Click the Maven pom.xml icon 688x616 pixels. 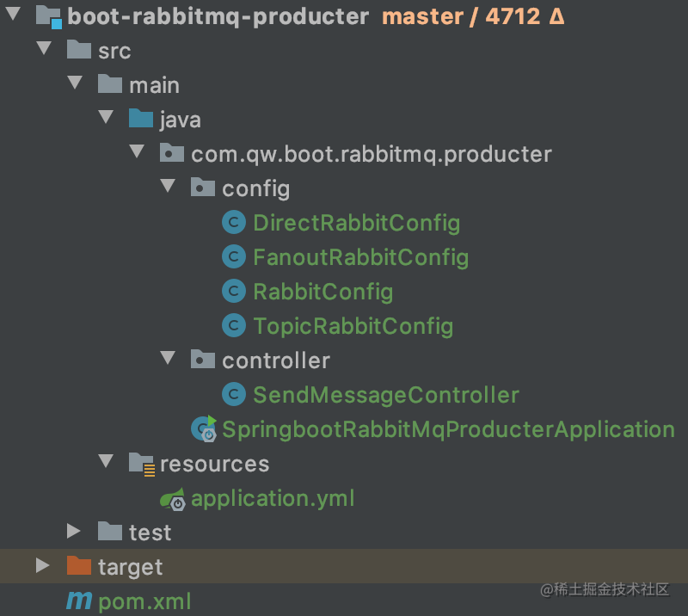point(79,601)
